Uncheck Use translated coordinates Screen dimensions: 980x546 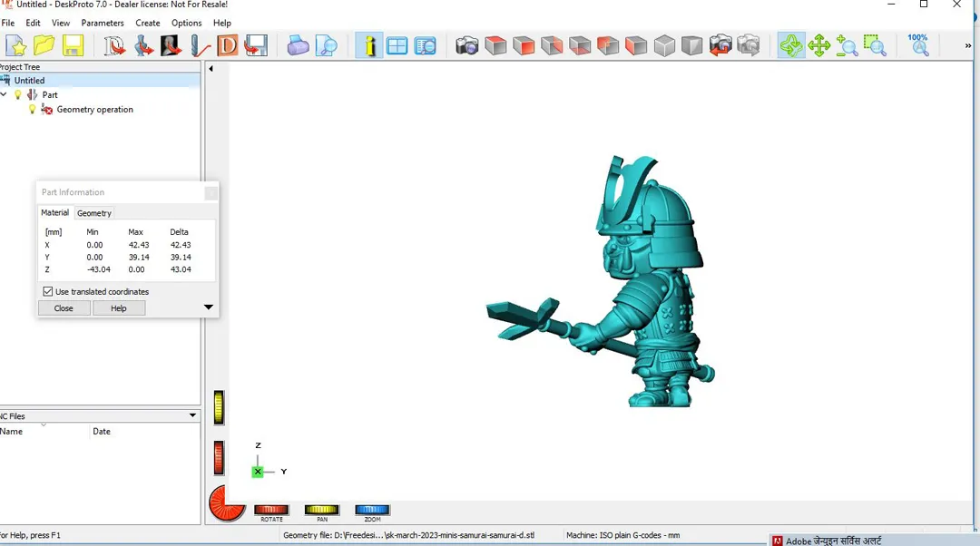click(47, 292)
